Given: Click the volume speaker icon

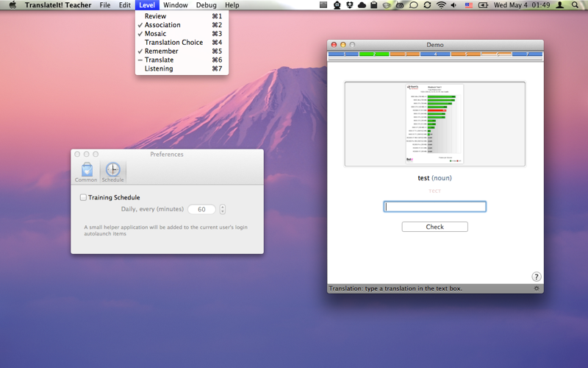Looking at the screenshot, I should click(x=453, y=5).
